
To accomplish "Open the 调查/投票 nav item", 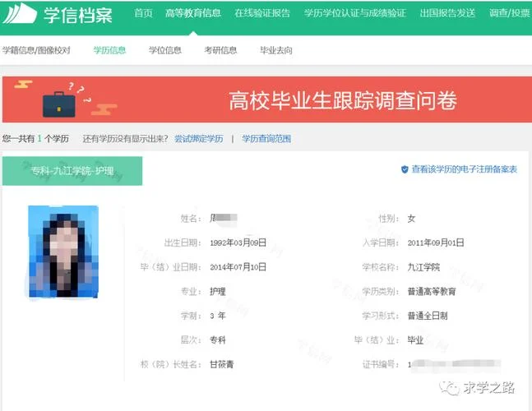I will coord(510,13).
